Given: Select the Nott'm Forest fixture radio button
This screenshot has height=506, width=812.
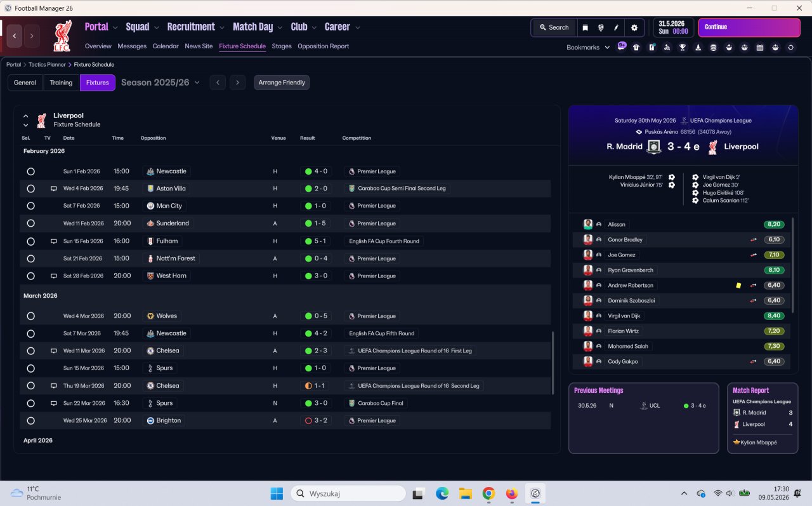Looking at the screenshot, I should pos(30,258).
